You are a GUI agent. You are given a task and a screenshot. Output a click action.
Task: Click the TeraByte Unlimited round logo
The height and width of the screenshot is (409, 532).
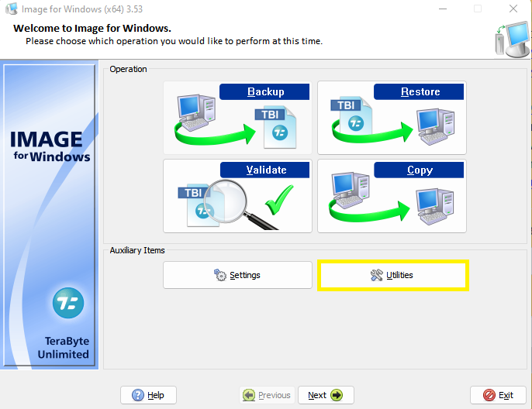pos(68,303)
